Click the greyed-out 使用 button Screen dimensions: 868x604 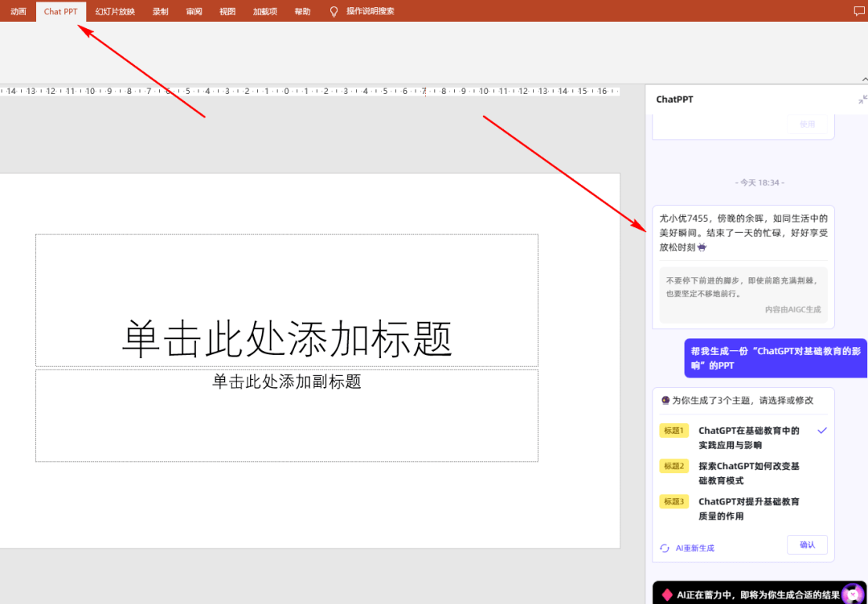pos(808,124)
